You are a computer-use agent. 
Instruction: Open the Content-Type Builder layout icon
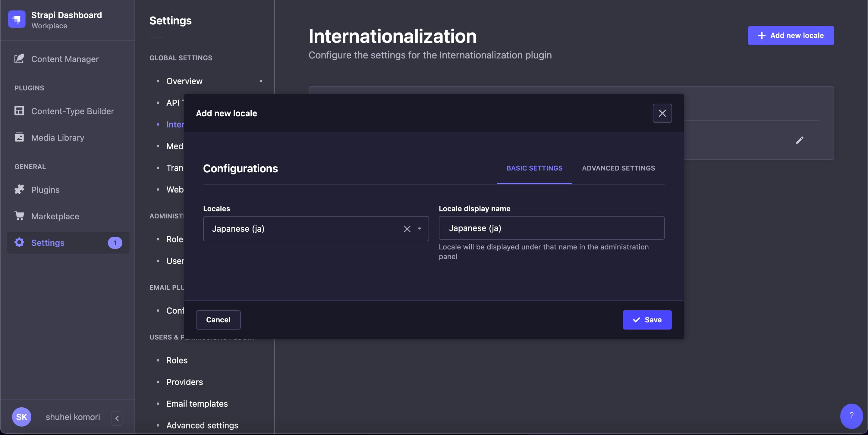click(x=19, y=111)
